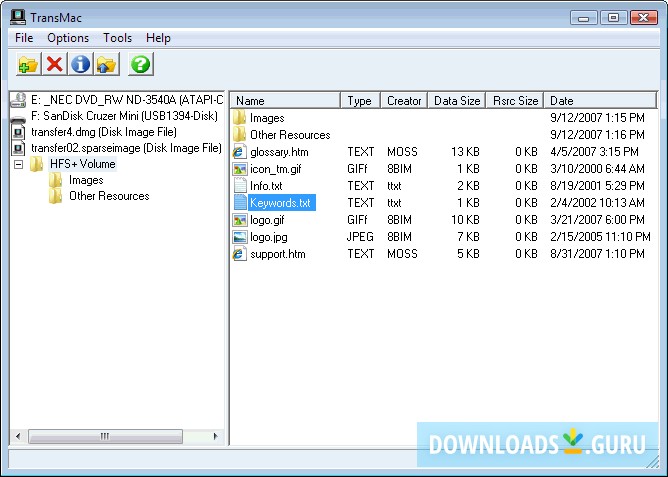
Task: Click right arrow of tree pane scrollbar
Action: tap(216, 436)
